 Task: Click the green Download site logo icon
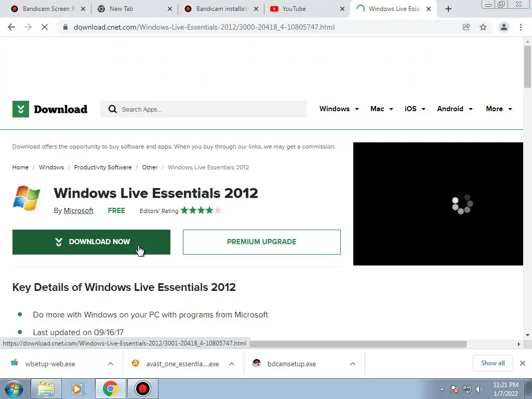point(21,109)
